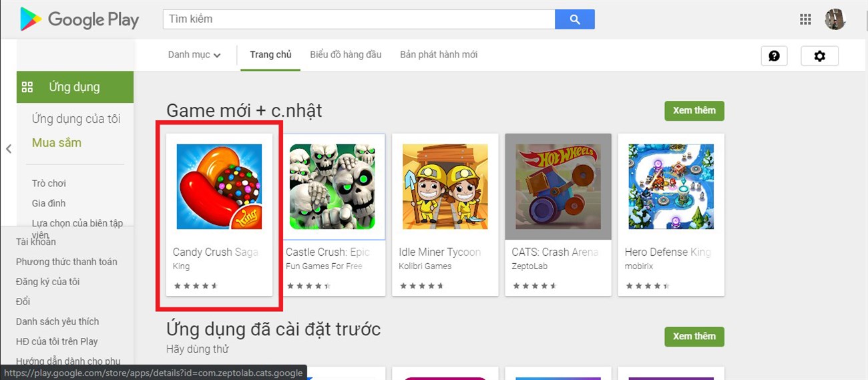Click the help question mark icon
Viewport: 868px width, 380px height.
tap(774, 56)
